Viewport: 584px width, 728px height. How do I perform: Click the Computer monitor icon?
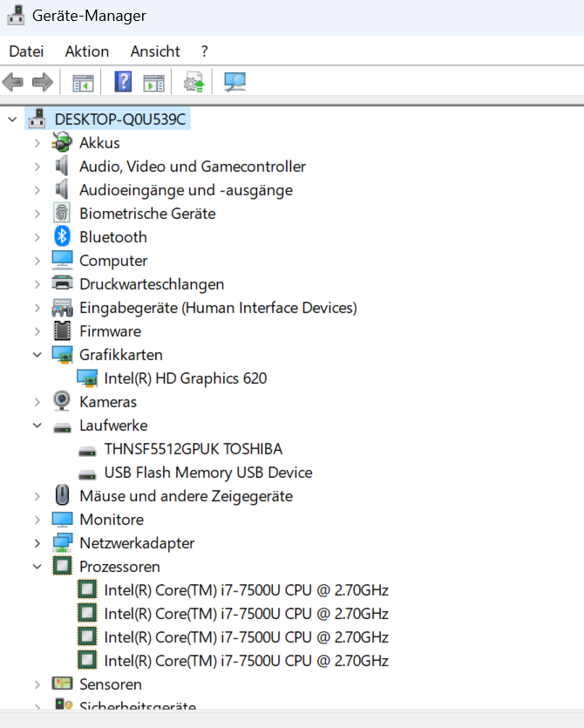point(62,260)
